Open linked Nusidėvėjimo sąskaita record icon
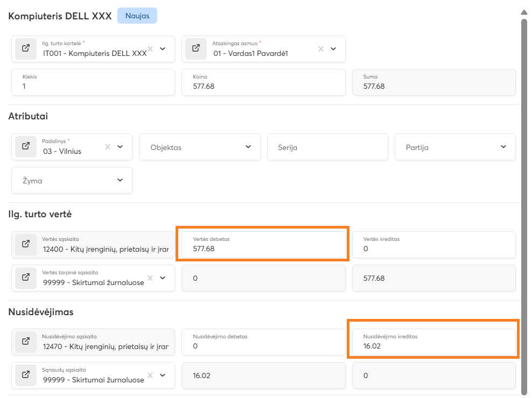 tap(26, 342)
